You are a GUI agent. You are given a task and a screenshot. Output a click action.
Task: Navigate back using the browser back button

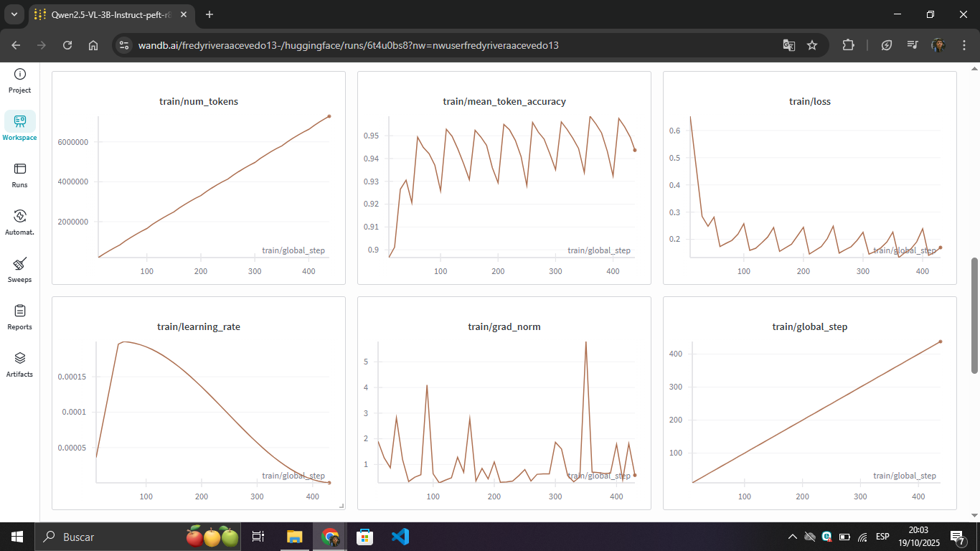pos(16,44)
